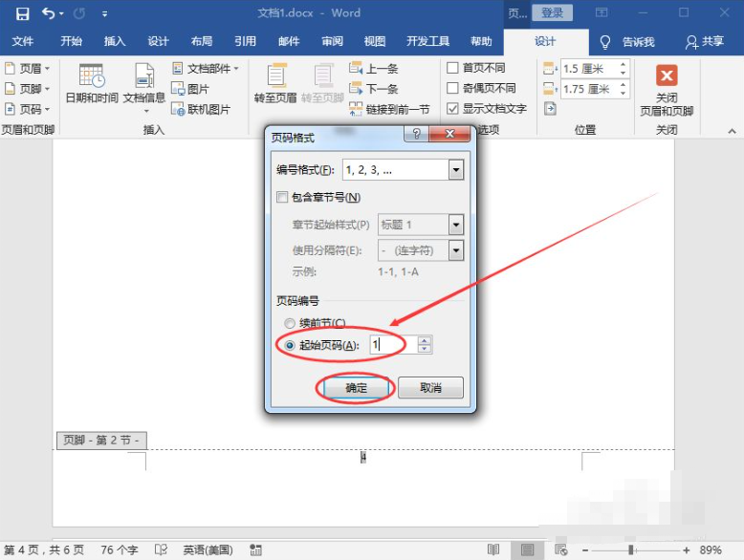Switch to web layout view icon
The height and width of the screenshot is (560, 744).
click(560, 550)
